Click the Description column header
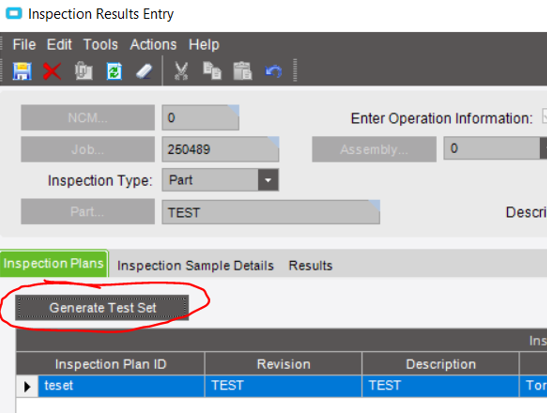The width and height of the screenshot is (547, 413). click(x=441, y=364)
